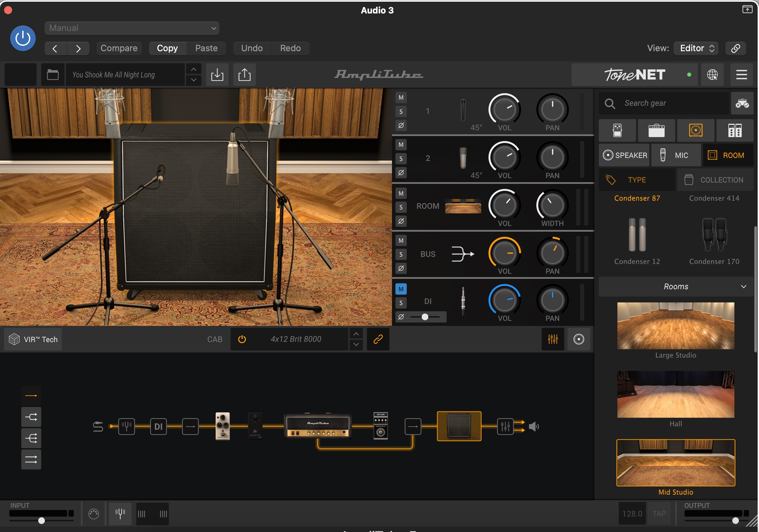
Task: Select the cabinet gear category icon
Action: (696, 130)
